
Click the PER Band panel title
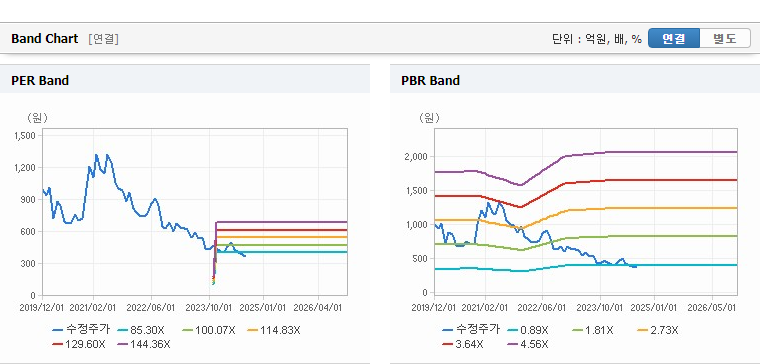[40, 80]
